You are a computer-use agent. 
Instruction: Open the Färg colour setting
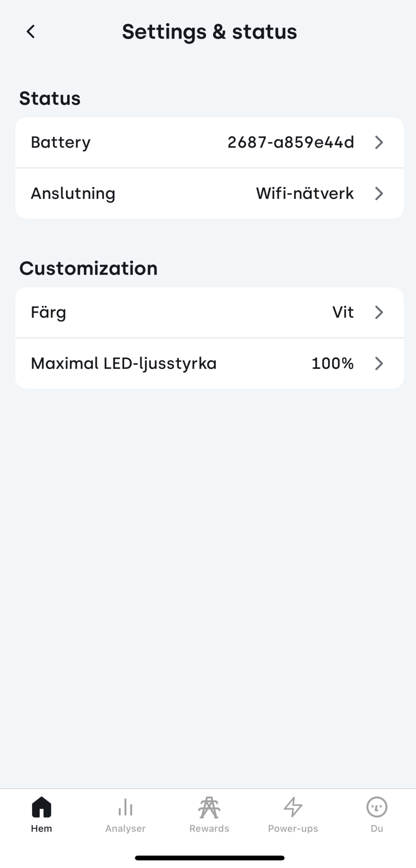pos(209,312)
